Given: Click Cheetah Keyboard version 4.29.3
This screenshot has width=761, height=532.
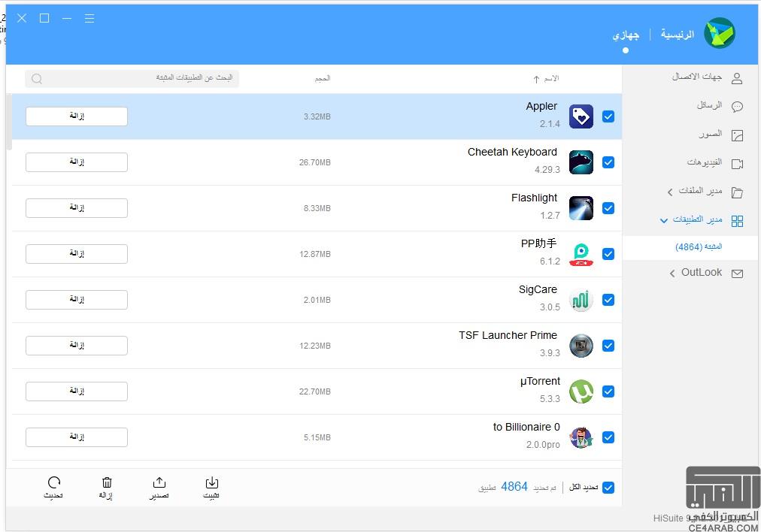Looking at the screenshot, I should tap(547, 170).
